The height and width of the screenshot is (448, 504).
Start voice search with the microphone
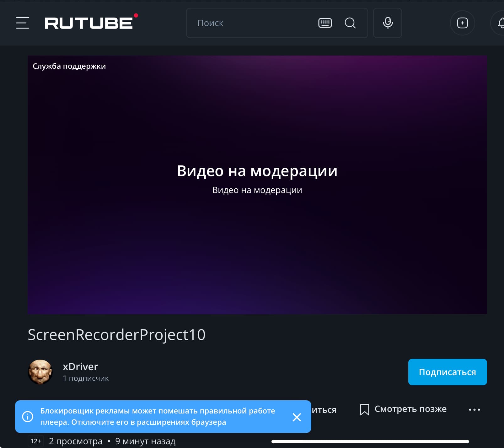coord(388,23)
